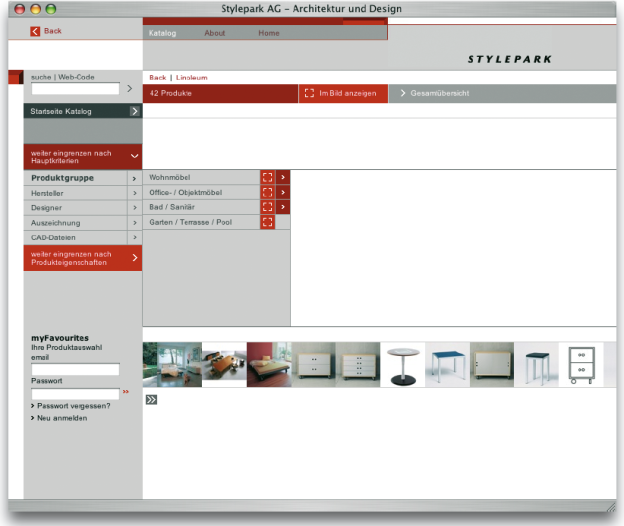Click the STYLEPARK logo

(x=509, y=59)
